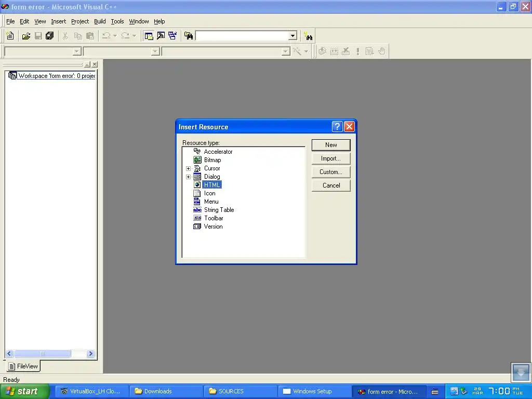Screen dimensions: 532x399
Task: Click the Windows start button
Action: pos(24,391)
